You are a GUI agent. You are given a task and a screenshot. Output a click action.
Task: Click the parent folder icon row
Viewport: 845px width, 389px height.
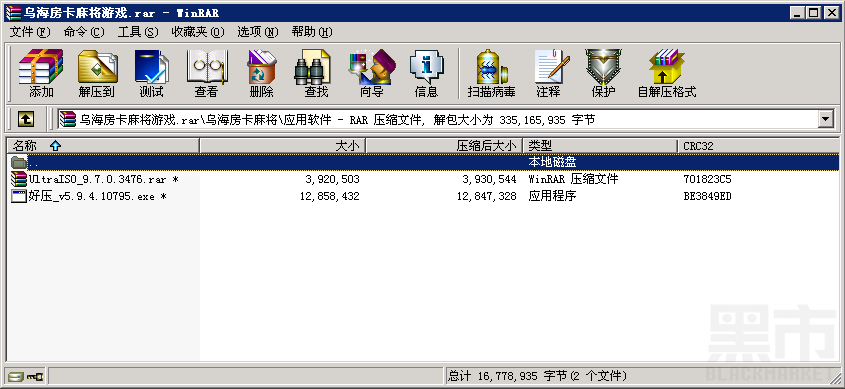click(x=423, y=162)
